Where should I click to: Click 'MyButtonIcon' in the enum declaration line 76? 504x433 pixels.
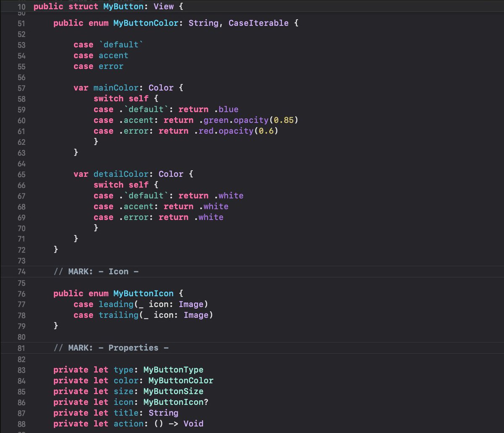click(144, 293)
